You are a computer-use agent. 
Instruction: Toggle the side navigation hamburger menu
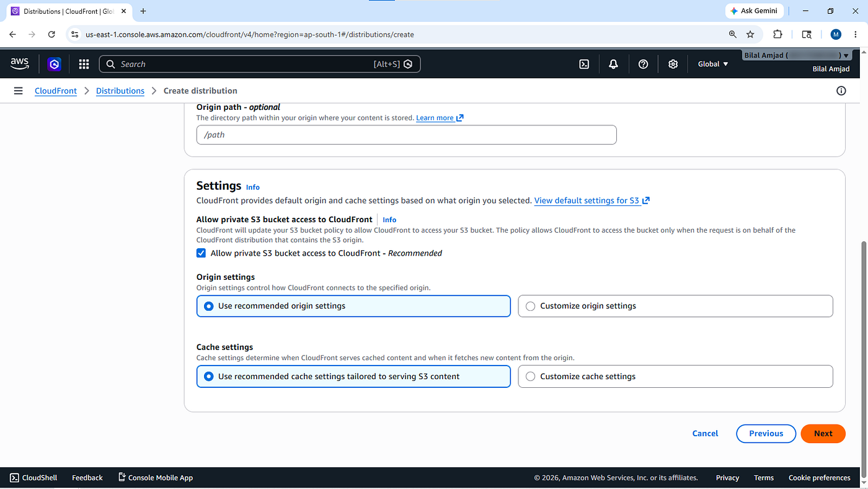pyautogui.click(x=19, y=91)
